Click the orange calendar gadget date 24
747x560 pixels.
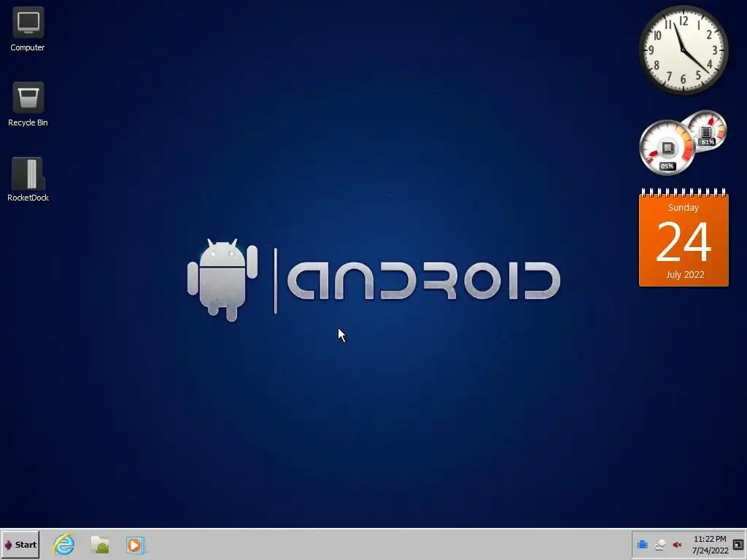(684, 241)
